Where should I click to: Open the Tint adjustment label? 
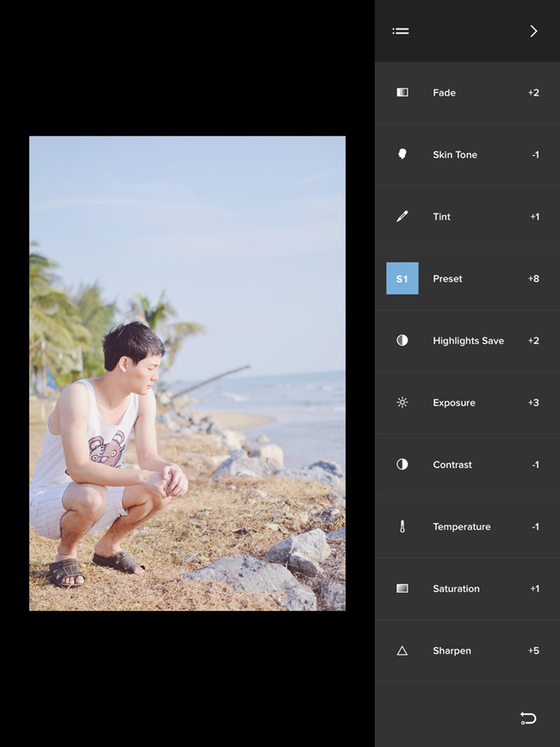click(441, 217)
